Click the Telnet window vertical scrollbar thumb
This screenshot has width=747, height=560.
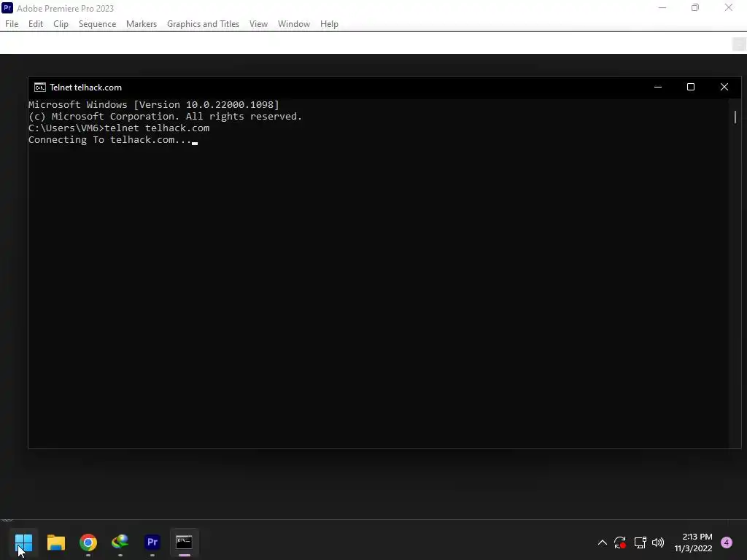[735, 117]
